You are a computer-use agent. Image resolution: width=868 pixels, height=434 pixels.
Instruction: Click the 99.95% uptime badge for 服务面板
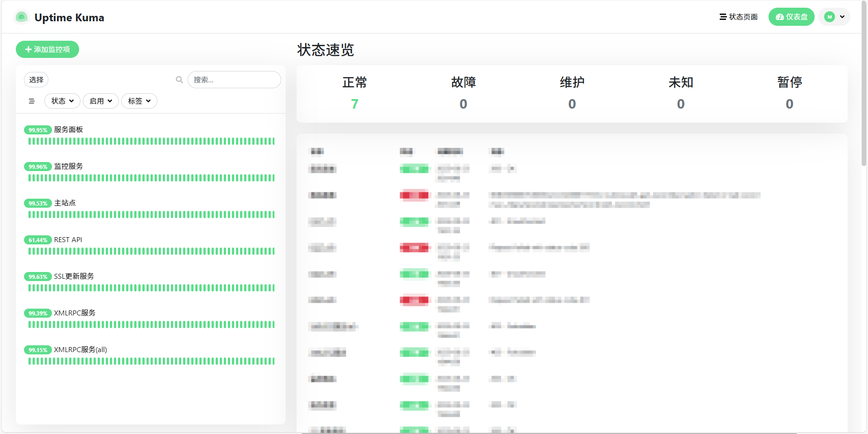(38, 130)
